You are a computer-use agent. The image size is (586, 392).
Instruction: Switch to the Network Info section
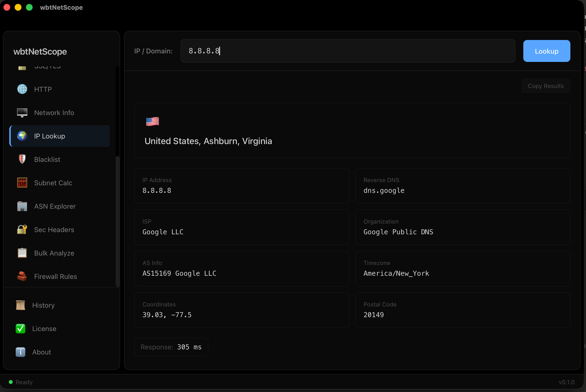point(54,112)
